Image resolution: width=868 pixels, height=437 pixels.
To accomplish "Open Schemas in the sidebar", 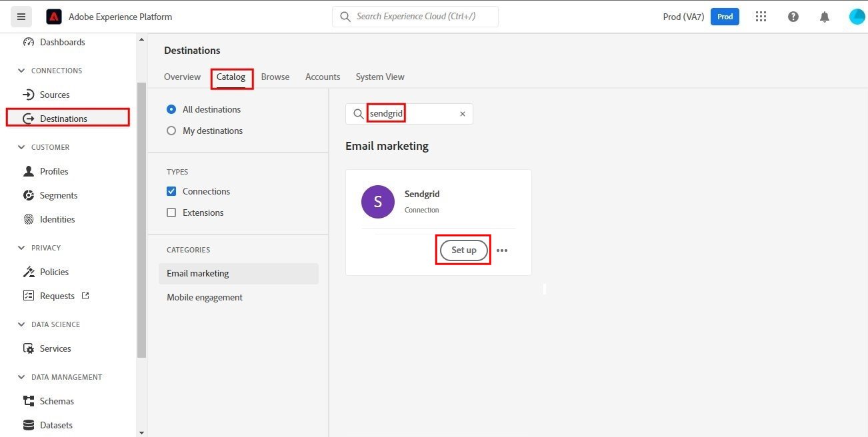I will tap(57, 401).
